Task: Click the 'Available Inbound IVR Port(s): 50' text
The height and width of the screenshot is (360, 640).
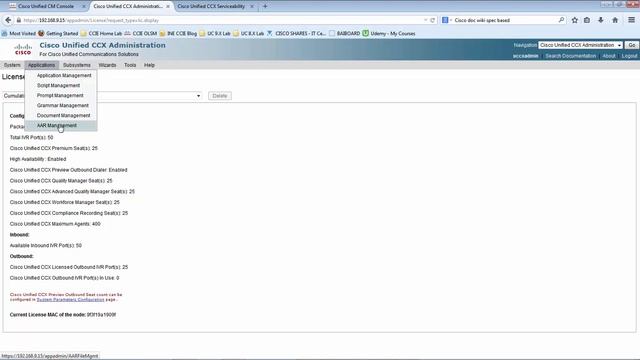Action: point(46,246)
